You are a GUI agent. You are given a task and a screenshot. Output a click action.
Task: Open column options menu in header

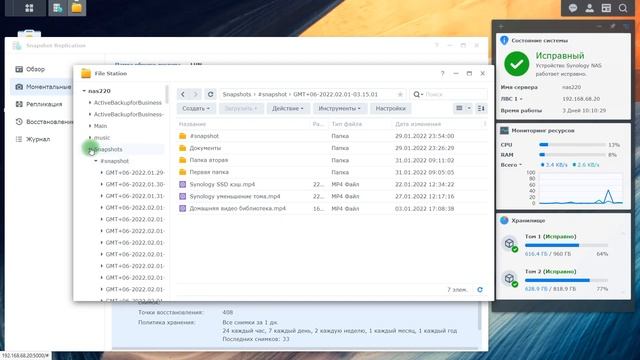(x=485, y=124)
